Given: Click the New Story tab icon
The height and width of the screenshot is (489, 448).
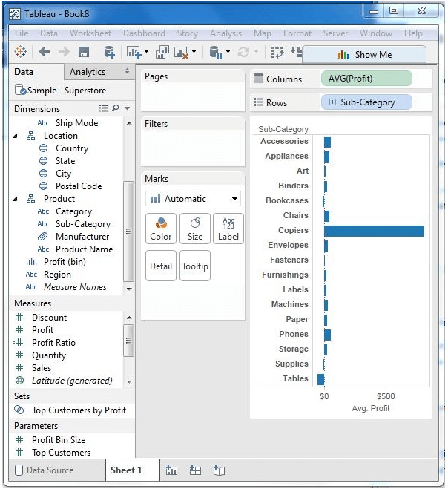Looking at the screenshot, I should click(219, 470).
